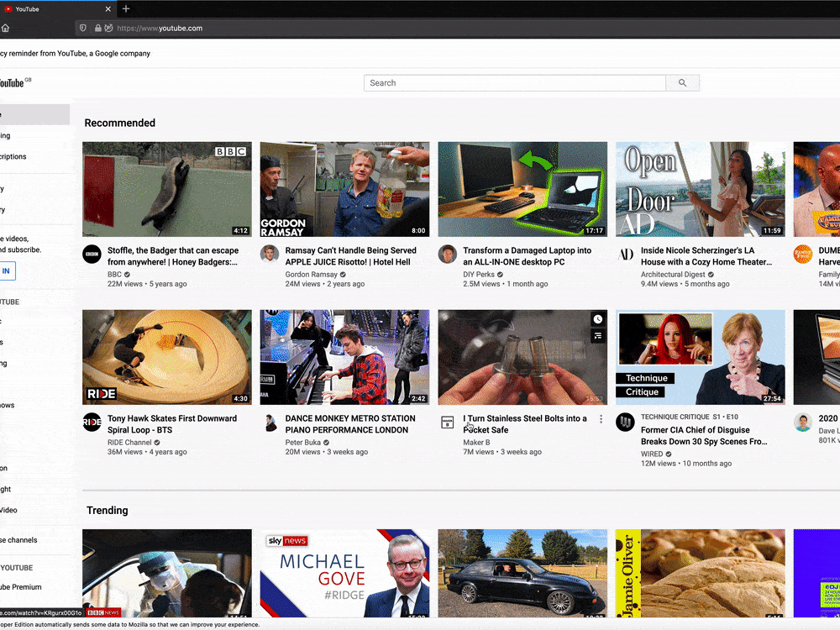The image size is (840, 630).
Task: Click the 'Recommended' section heading
Action: pos(120,123)
